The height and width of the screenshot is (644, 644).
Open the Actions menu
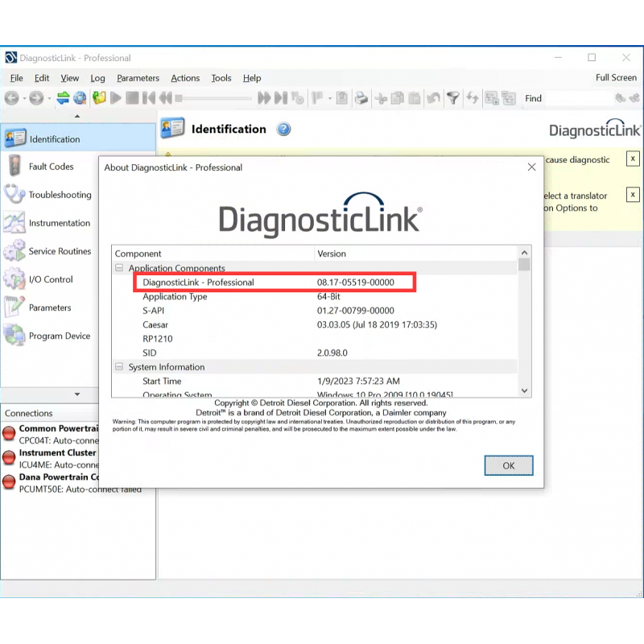point(185,78)
